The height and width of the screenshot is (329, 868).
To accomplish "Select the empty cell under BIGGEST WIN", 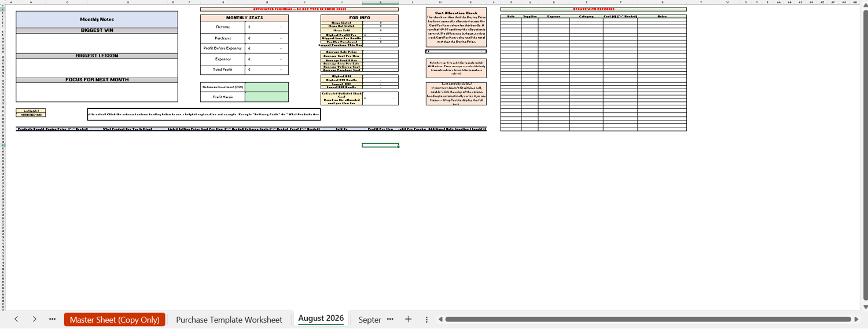I will [97, 43].
